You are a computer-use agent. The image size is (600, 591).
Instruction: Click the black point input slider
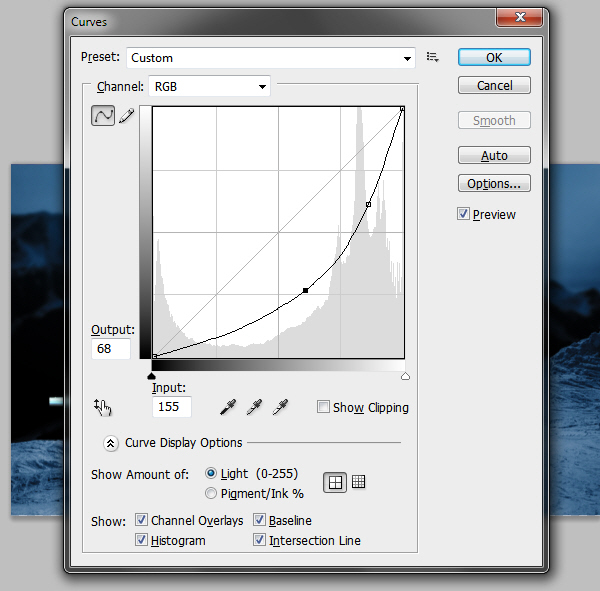click(x=152, y=376)
